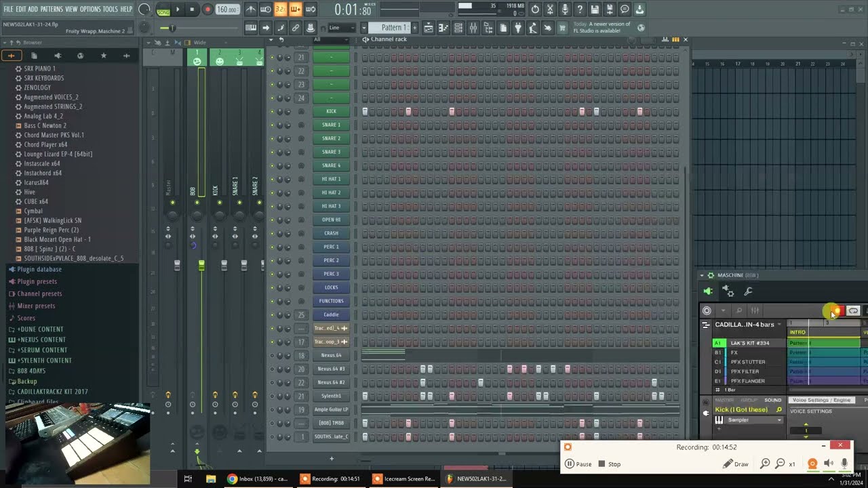The height and width of the screenshot is (488, 868).
Task: Select the SNARE 1 channel button
Action: pyautogui.click(x=331, y=125)
